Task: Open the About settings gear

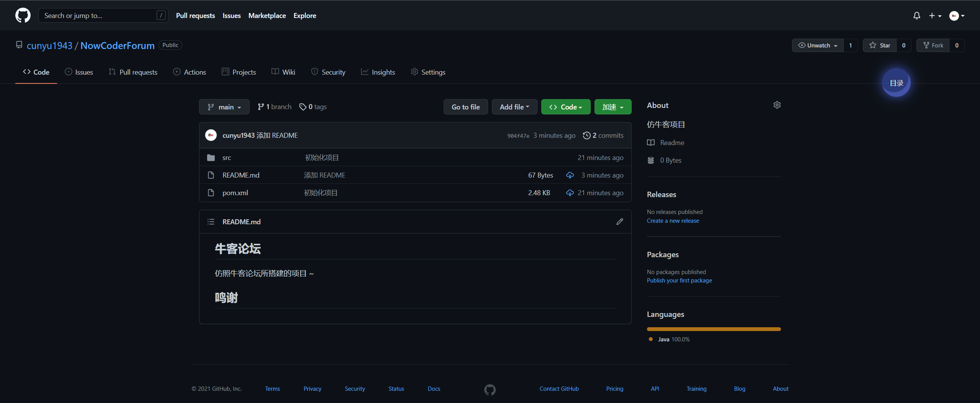Action: [777, 105]
